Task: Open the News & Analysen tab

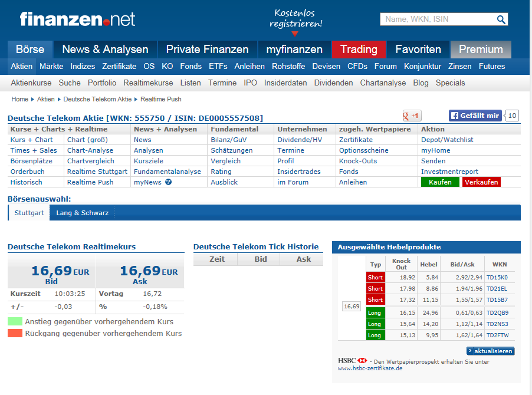Action: [105, 50]
